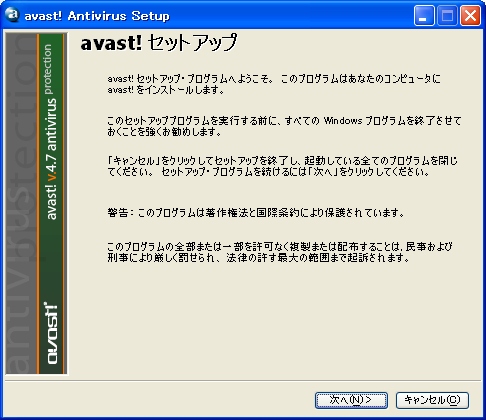This screenshot has height=420, width=486.
Task: Minimize the avast! Antivirus Setup window
Action: click(424, 15)
